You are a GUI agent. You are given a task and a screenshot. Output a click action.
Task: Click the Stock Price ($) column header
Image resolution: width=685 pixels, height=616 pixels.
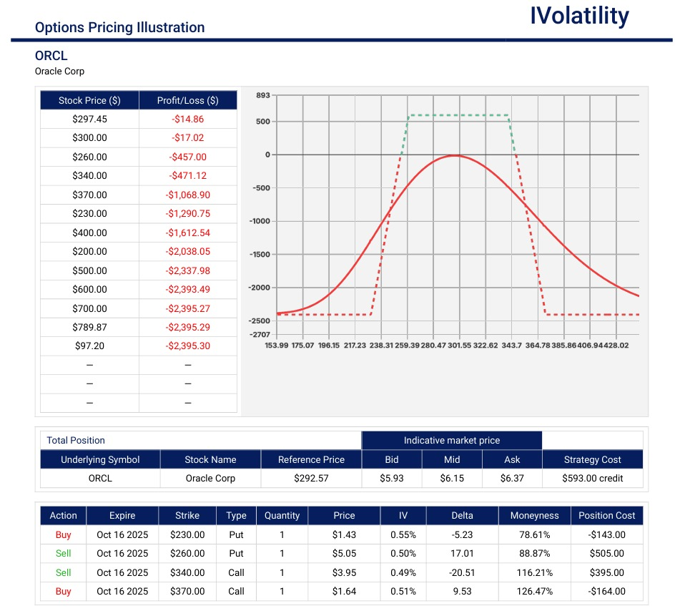pyautogui.click(x=89, y=101)
